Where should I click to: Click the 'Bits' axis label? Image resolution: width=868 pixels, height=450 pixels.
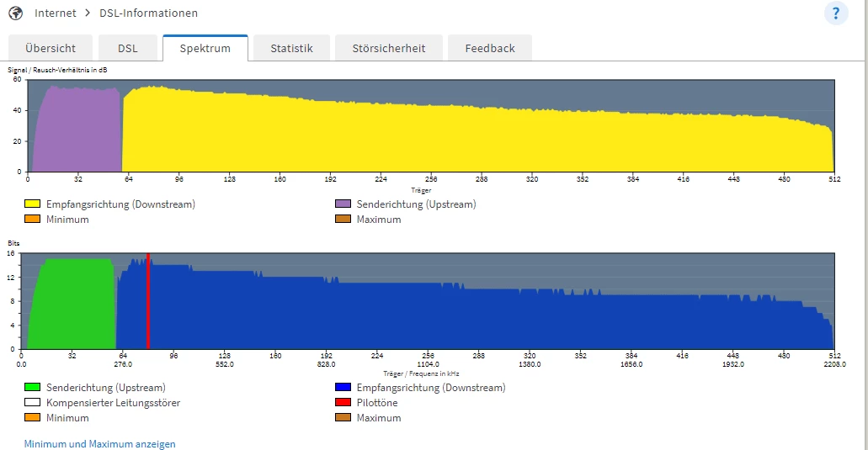[13, 243]
